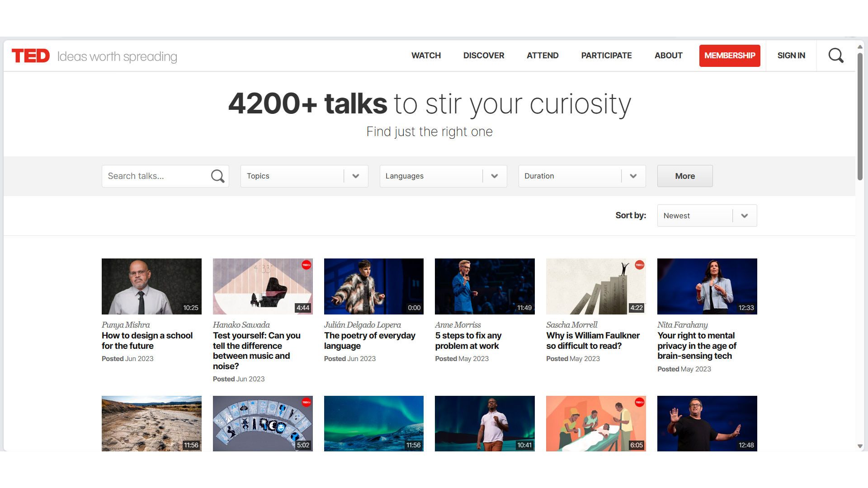Open the More filters panel
This screenshot has height=488, width=868.
tap(685, 176)
